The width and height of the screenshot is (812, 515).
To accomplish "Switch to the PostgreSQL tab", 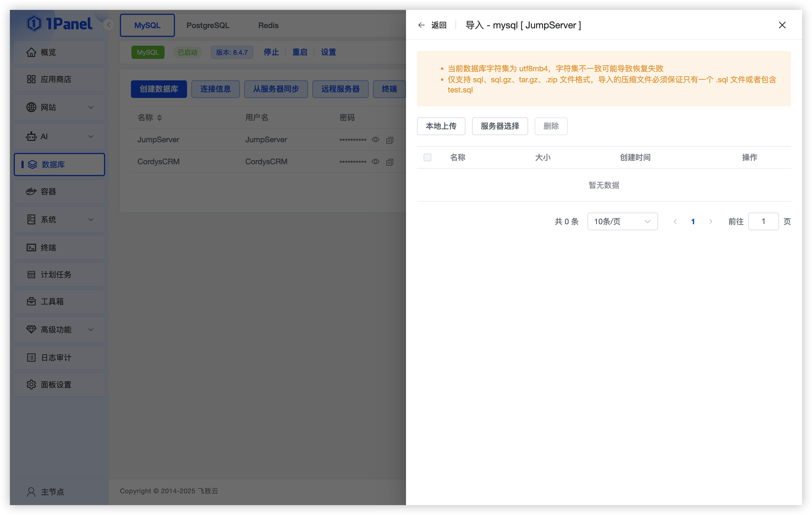I will (x=208, y=25).
